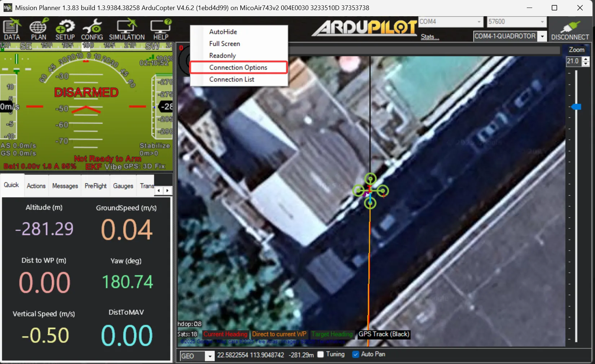Open the DATA flight data screen
The image size is (595, 364).
click(x=12, y=30)
